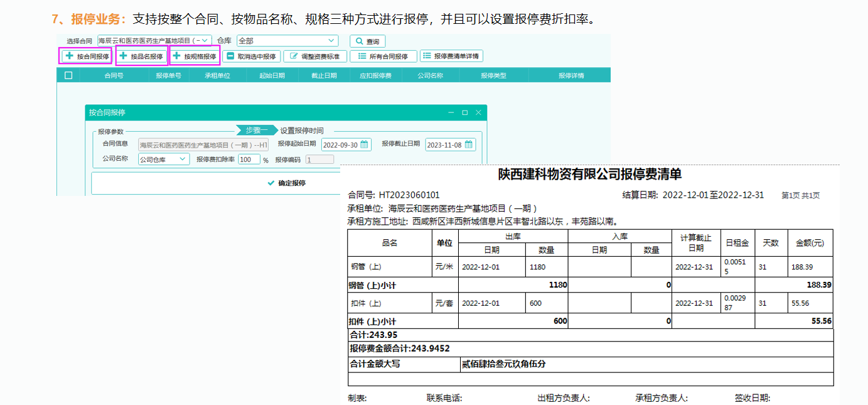Click the 元/套 unit cell
The height and width of the screenshot is (405, 868).
coord(444,303)
